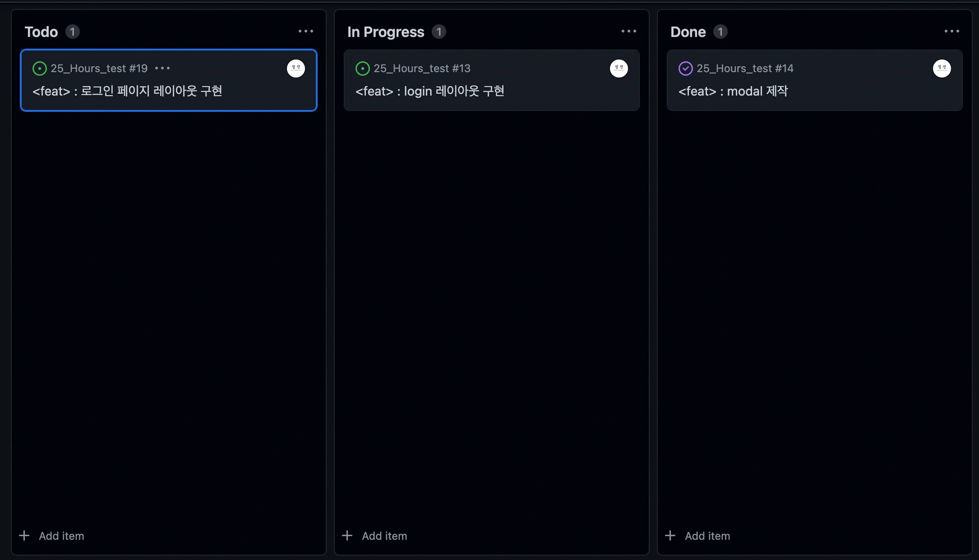Screen dimensions: 979x560
Task: Open issue titled modal 제작
Action: 733,91
